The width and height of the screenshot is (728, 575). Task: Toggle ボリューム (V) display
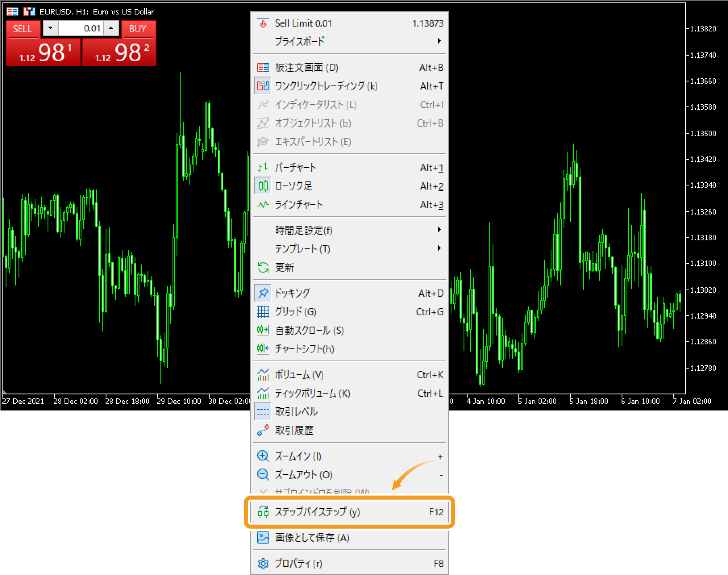coord(349,375)
